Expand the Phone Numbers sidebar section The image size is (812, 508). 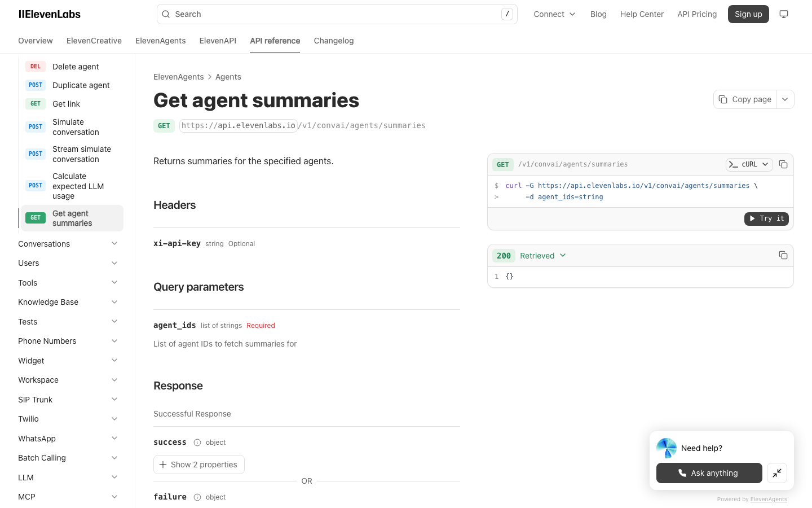(68, 341)
